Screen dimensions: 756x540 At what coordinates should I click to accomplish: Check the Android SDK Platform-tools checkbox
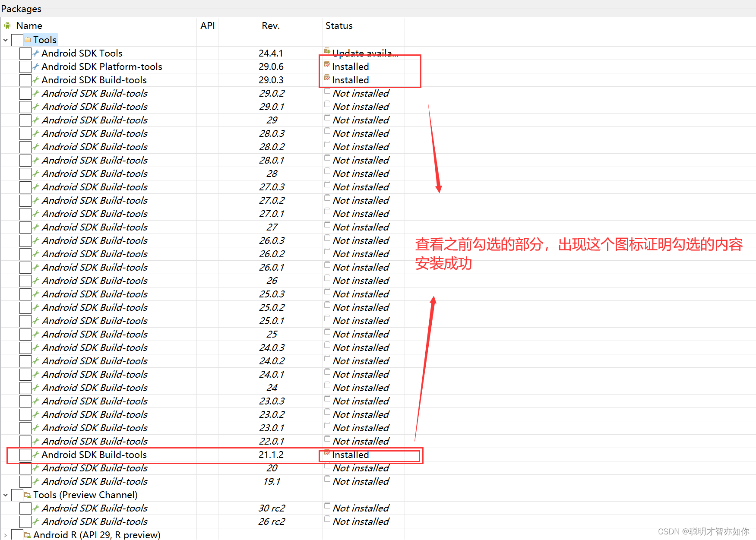click(25, 66)
